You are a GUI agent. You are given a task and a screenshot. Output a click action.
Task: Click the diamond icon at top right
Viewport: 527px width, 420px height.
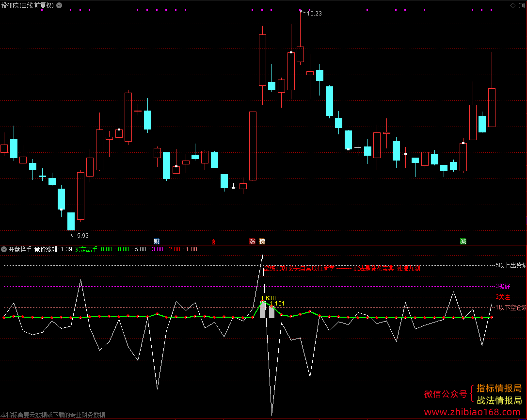[512, 5]
